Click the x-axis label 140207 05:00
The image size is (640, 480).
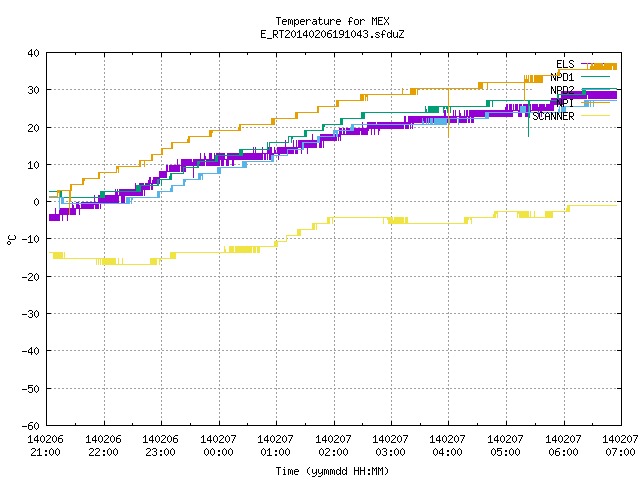coord(506,446)
